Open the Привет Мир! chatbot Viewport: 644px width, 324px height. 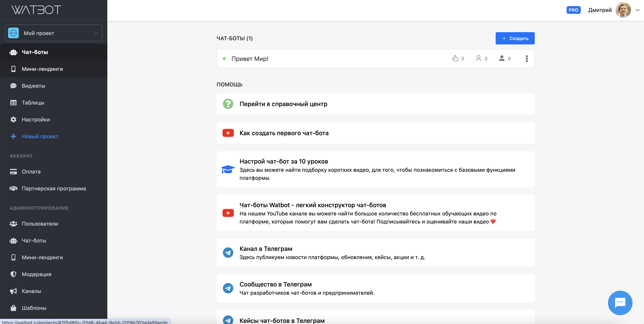(250, 59)
